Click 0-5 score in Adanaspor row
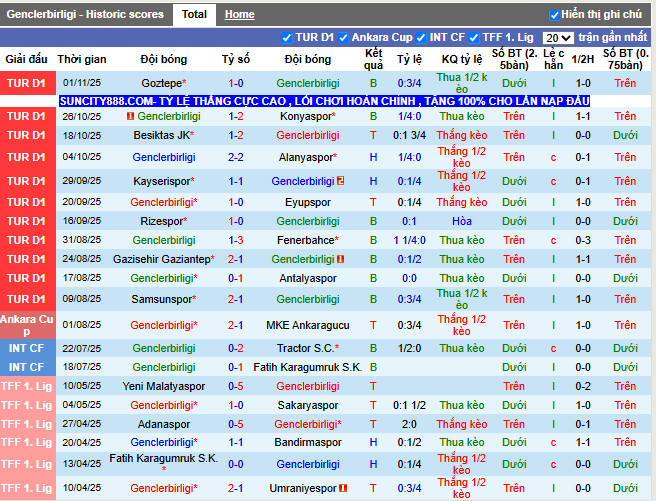This screenshot has width=656, height=501. [x=236, y=424]
